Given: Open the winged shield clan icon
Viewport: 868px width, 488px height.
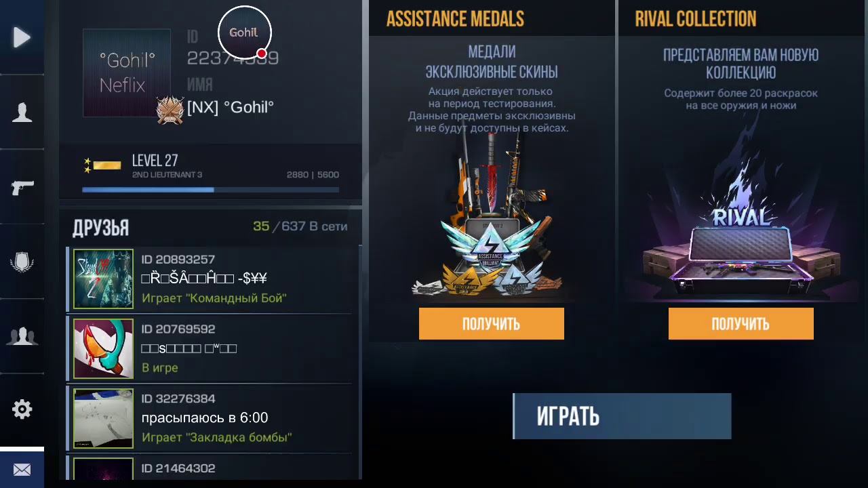Looking at the screenshot, I should pyautogui.click(x=22, y=262).
